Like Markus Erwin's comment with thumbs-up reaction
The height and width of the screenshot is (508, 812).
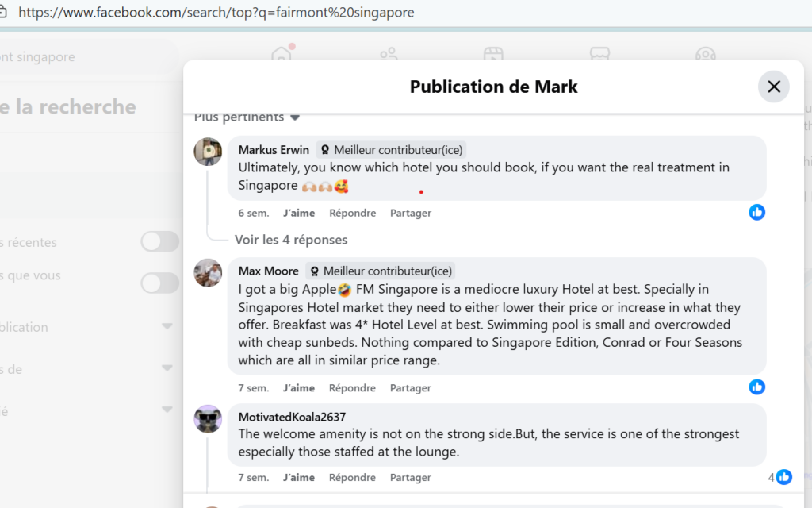click(756, 212)
